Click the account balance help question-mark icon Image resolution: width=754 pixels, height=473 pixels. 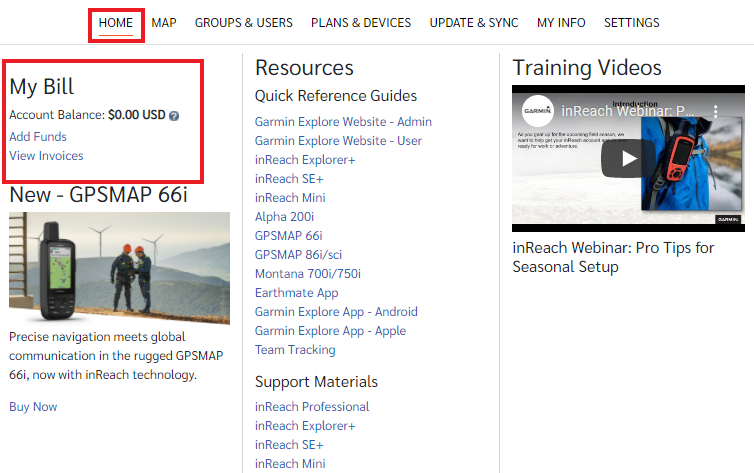(x=174, y=116)
